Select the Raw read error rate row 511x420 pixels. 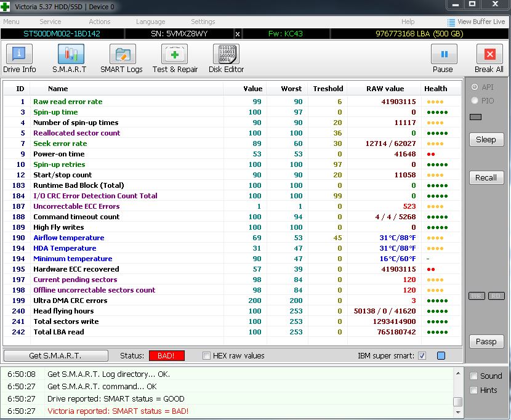pos(232,102)
